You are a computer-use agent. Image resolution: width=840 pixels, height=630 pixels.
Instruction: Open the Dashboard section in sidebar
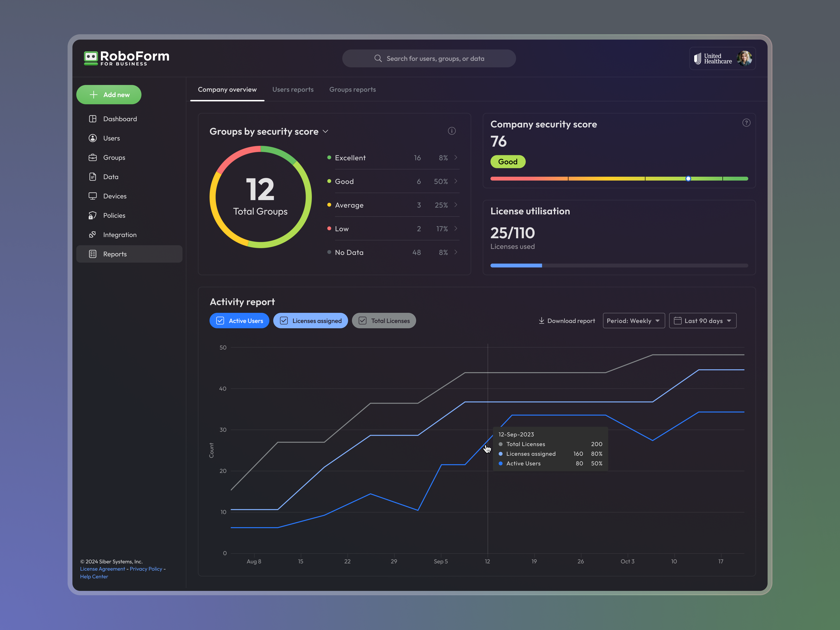[120, 119]
